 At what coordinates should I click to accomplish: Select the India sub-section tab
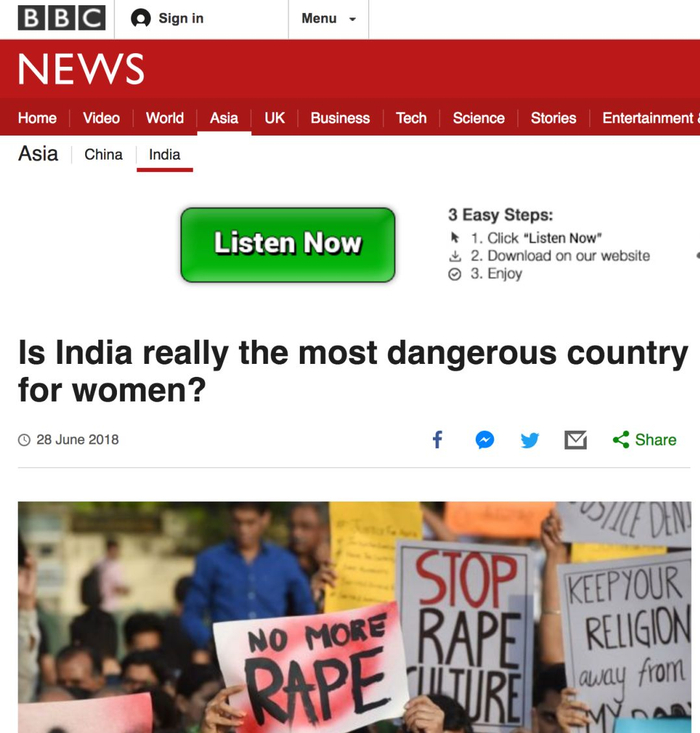[x=165, y=155]
